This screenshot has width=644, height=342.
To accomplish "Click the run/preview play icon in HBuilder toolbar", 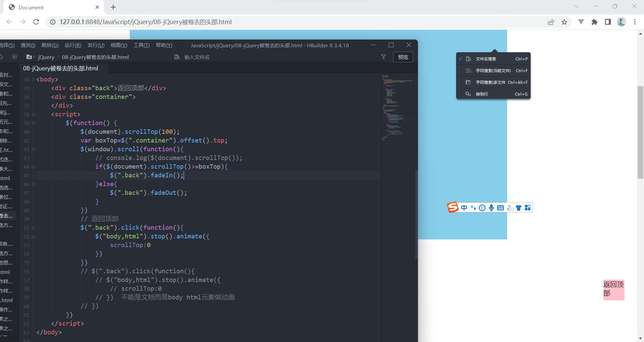I will point(14,57).
